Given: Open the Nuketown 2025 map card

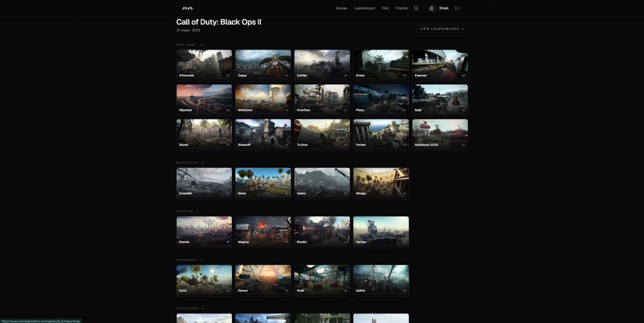Looking at the screenshot, I should coord(440,134).
